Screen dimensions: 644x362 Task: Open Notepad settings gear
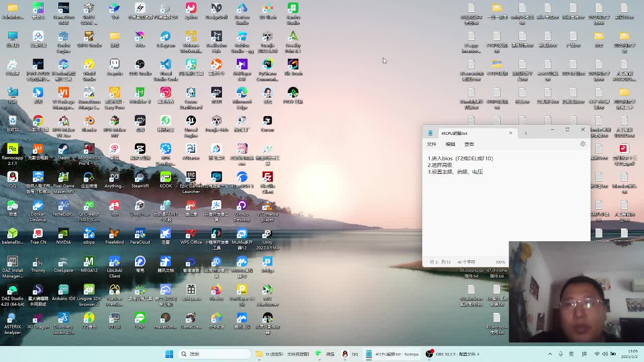coord(583,144)
